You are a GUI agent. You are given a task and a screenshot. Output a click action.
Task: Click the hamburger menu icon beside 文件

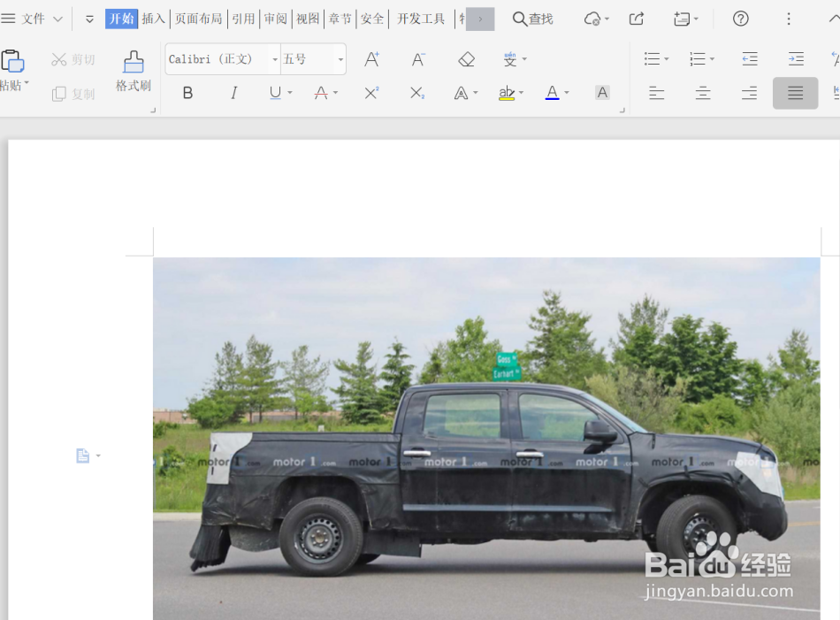(8, 19)
